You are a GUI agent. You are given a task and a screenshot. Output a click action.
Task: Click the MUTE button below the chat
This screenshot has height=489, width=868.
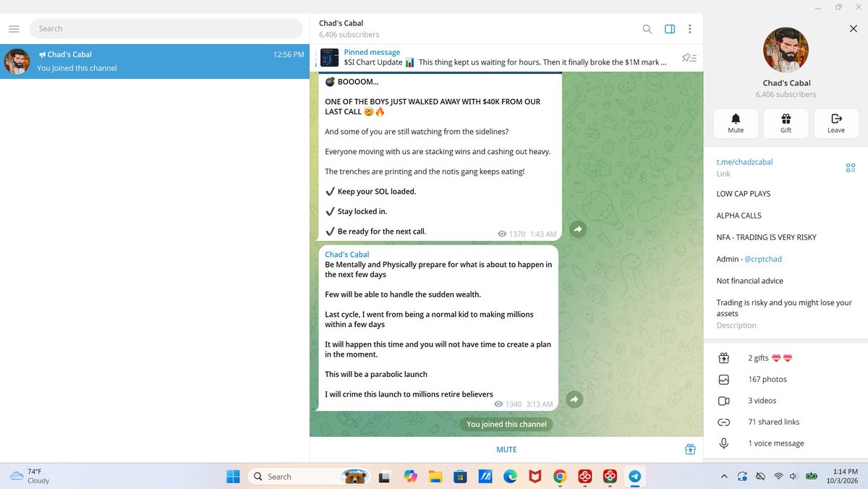pyautogui.click(x=506, y=450)
